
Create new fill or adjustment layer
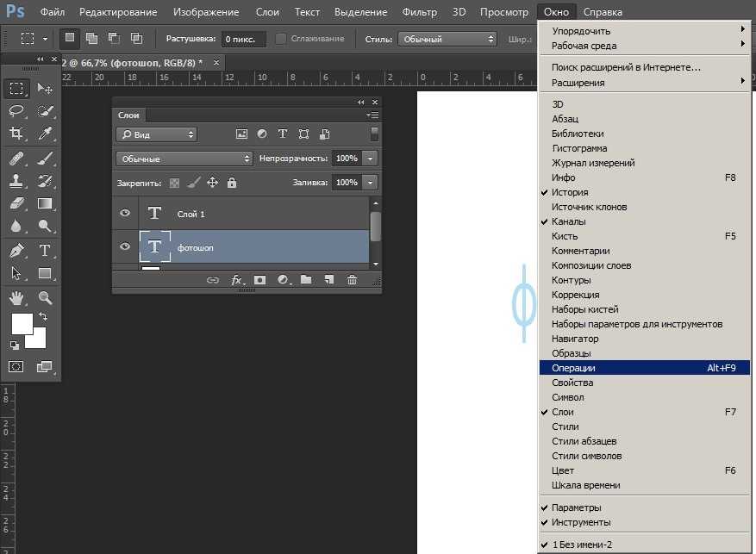click(283, 280)
